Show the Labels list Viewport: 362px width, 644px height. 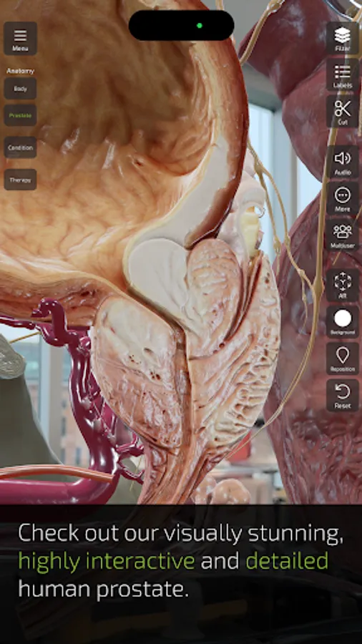[342, 74]
